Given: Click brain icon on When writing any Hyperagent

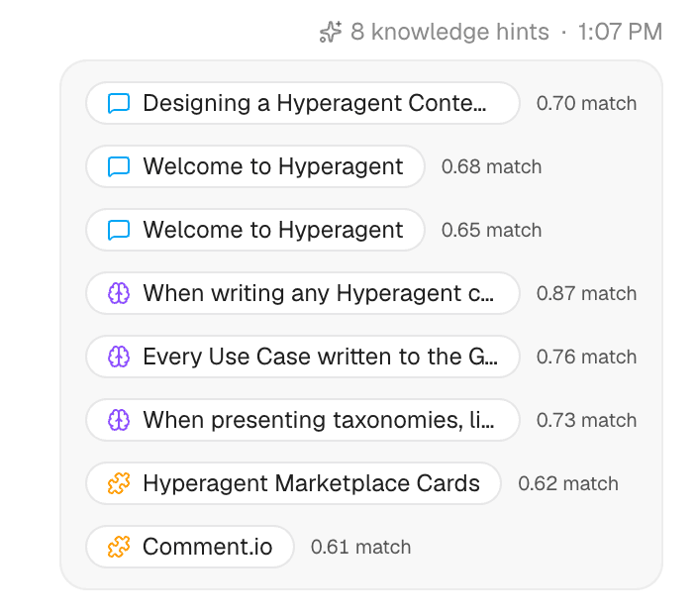Looking at the screenshot, I should [x=119, y=293].
